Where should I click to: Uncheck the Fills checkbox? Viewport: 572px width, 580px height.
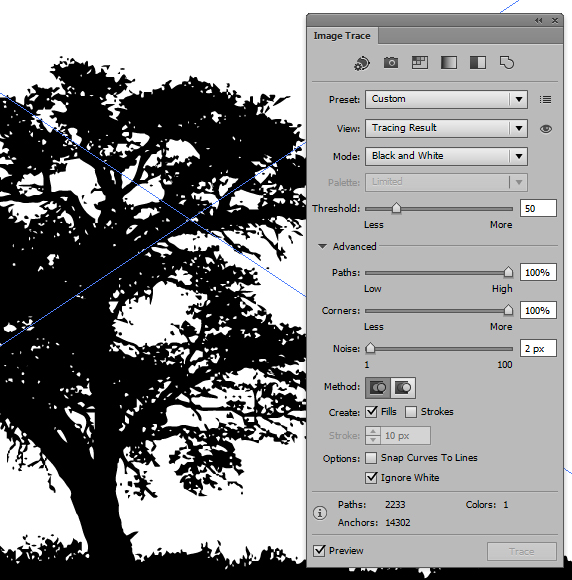(371, 412)
